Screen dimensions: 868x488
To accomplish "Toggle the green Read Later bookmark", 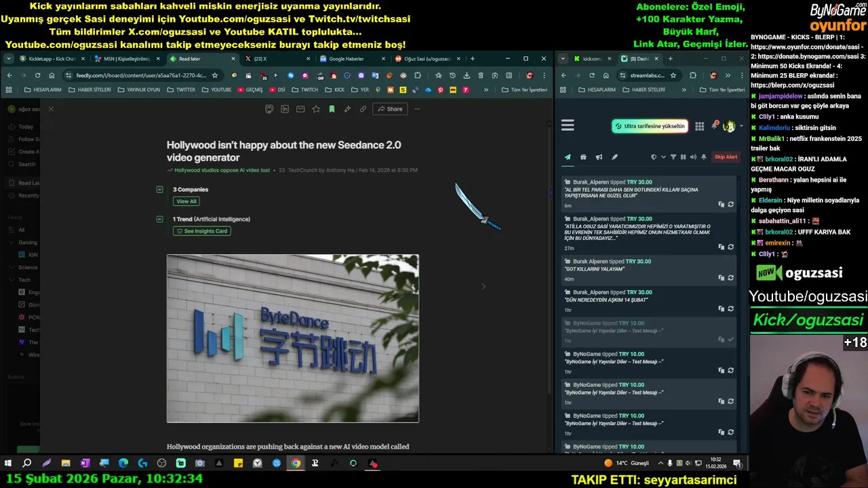I will tap(332, 109).
